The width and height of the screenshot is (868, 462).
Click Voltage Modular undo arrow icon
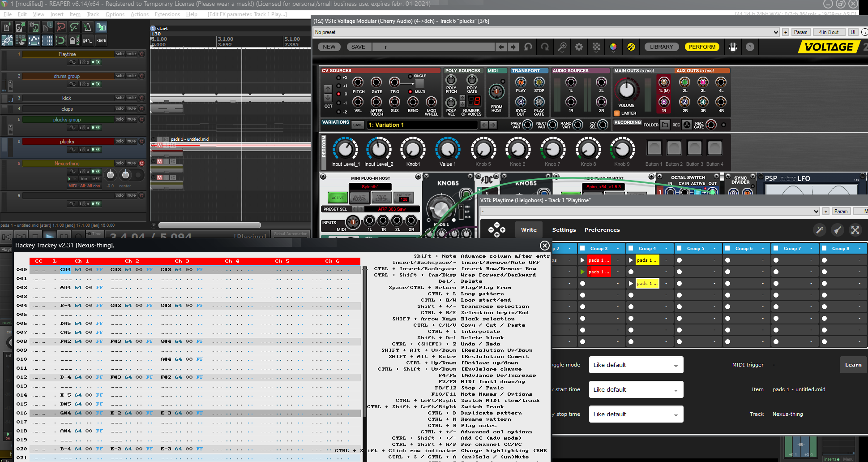point(528,47)
